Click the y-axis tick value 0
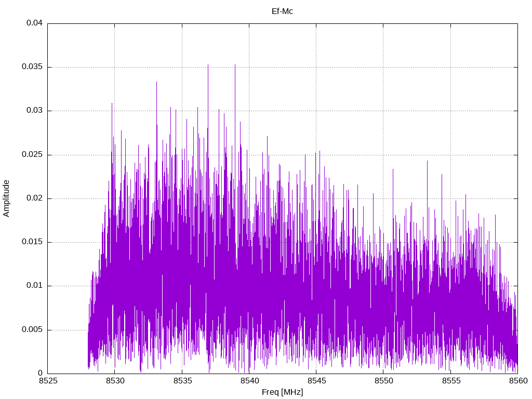Screen dimensions: 532x399 point(41,373)
